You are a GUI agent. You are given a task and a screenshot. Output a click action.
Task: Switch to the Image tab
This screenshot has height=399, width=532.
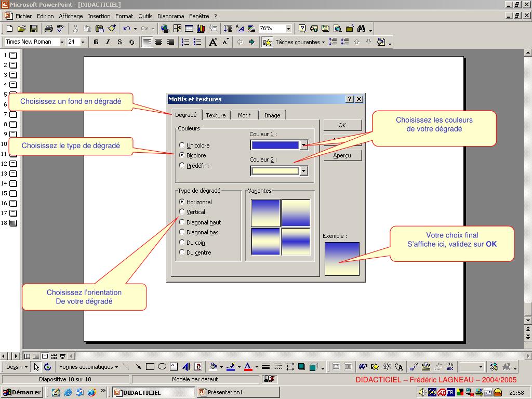[272, 115]
